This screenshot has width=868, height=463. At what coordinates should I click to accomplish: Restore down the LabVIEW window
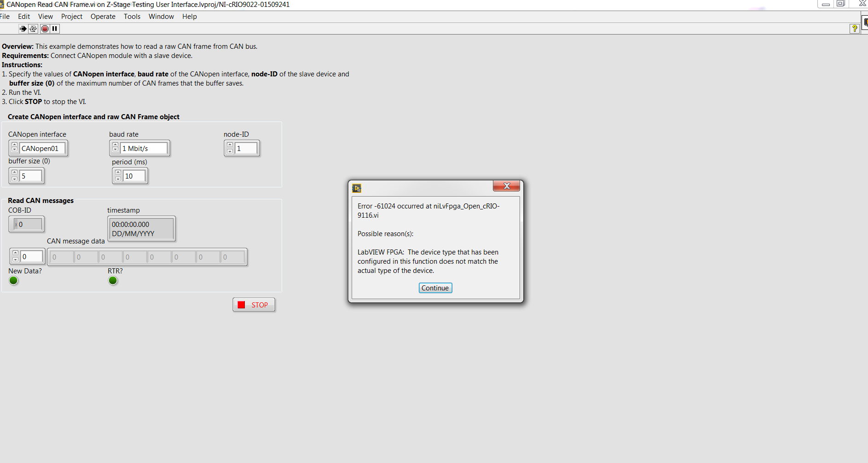click(x=840, y=4)
